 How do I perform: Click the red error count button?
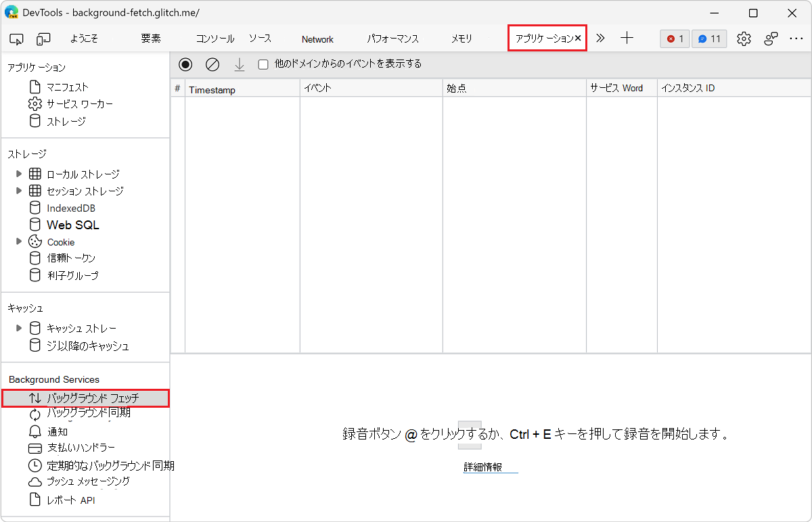[675, 39]
